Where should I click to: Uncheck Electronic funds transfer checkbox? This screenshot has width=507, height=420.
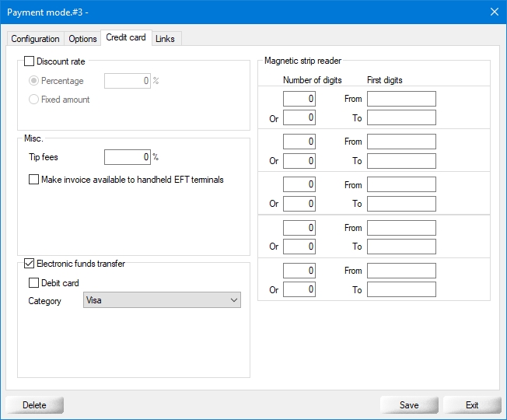pos(30,264)
